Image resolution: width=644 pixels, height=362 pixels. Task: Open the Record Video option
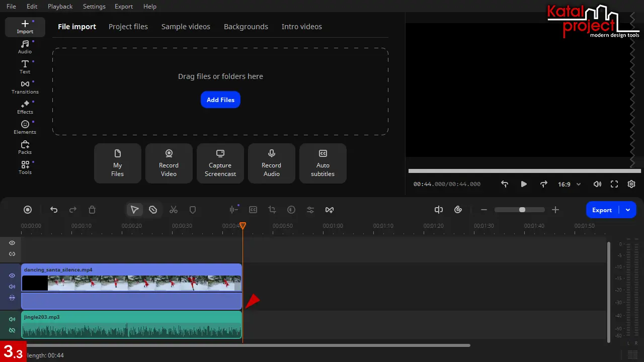[x=169, y=163]
